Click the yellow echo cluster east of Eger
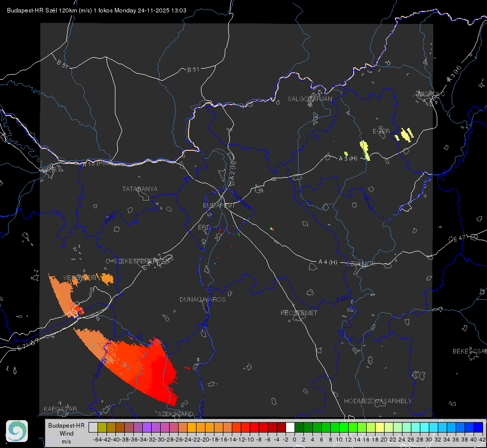 click(404, 135)
